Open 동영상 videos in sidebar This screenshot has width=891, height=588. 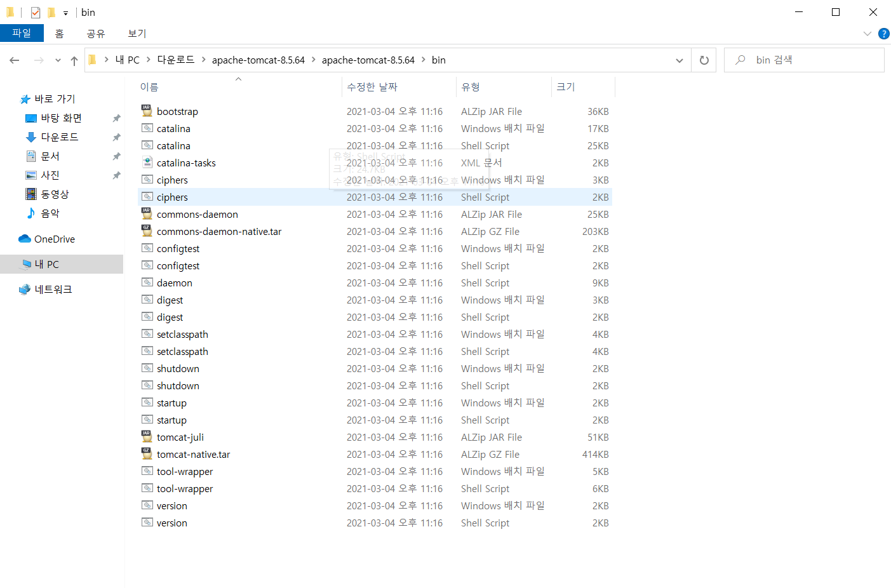coord(47,194)
